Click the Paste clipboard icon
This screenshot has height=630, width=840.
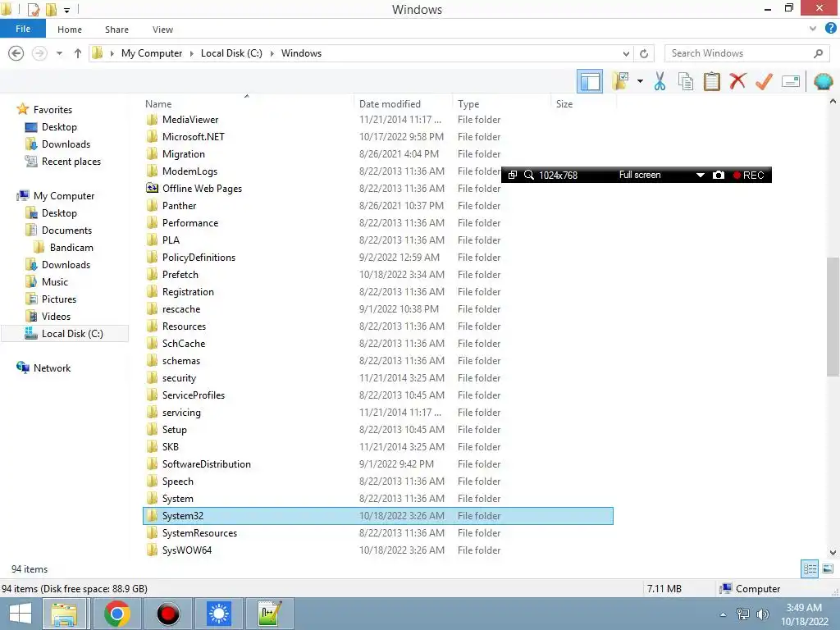711,81
